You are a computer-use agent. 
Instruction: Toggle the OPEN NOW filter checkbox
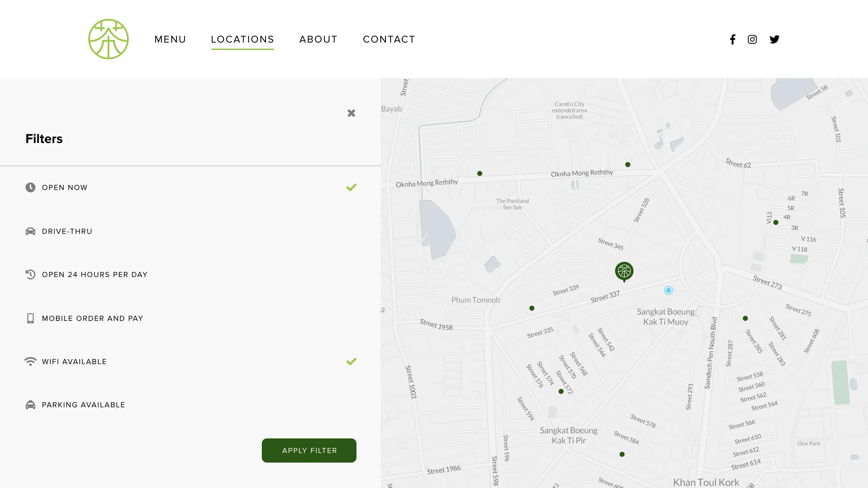351,188
